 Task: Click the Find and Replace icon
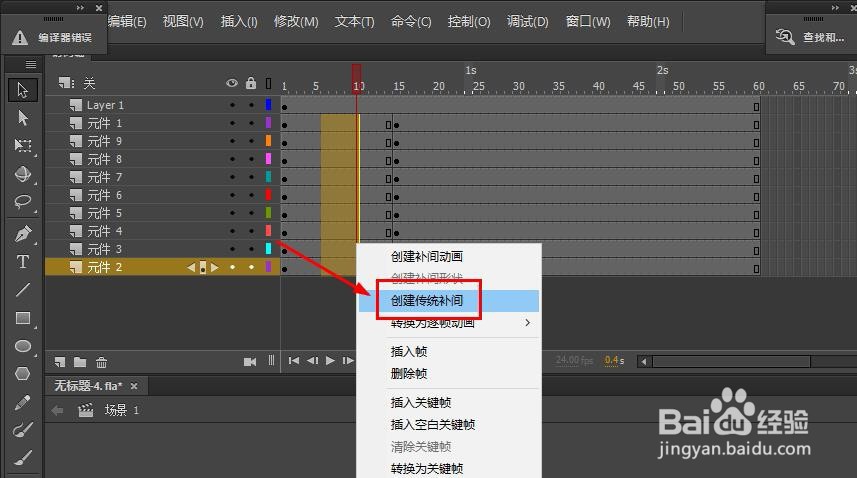785,37
